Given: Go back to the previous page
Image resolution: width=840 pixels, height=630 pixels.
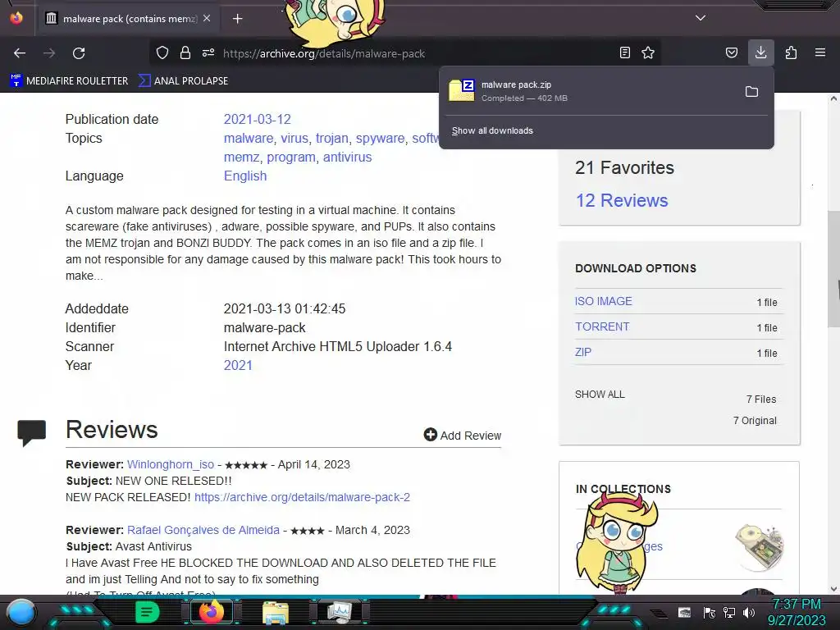Looking at the screenshot, I should click(20, 53).
